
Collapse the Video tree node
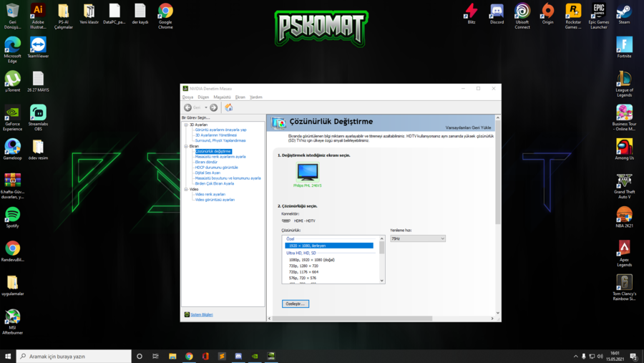click(x=186, y=189)
